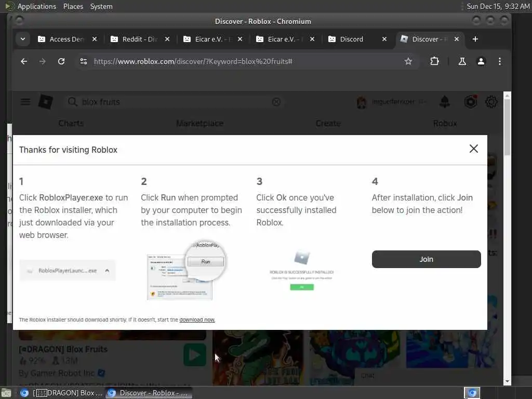Click the clock Sun Dec 15 9:32 AM
Viewport: 532px width, 399px height.
point(498,6)
